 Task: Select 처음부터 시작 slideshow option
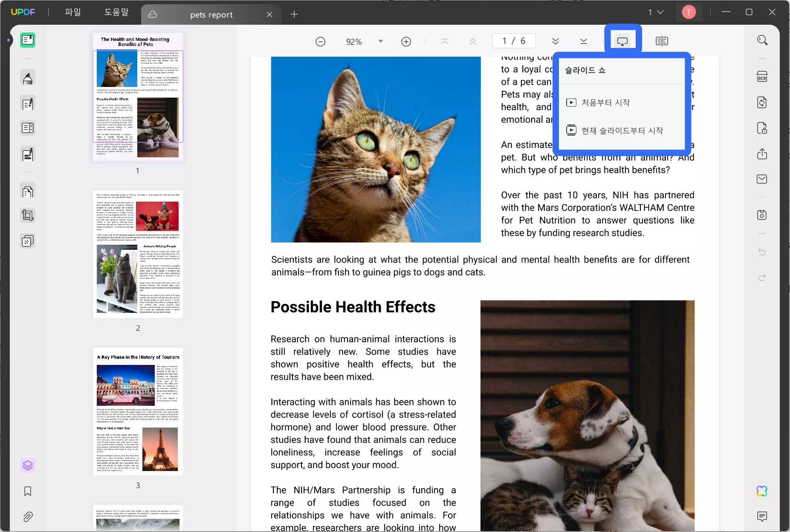coord(598,102)
